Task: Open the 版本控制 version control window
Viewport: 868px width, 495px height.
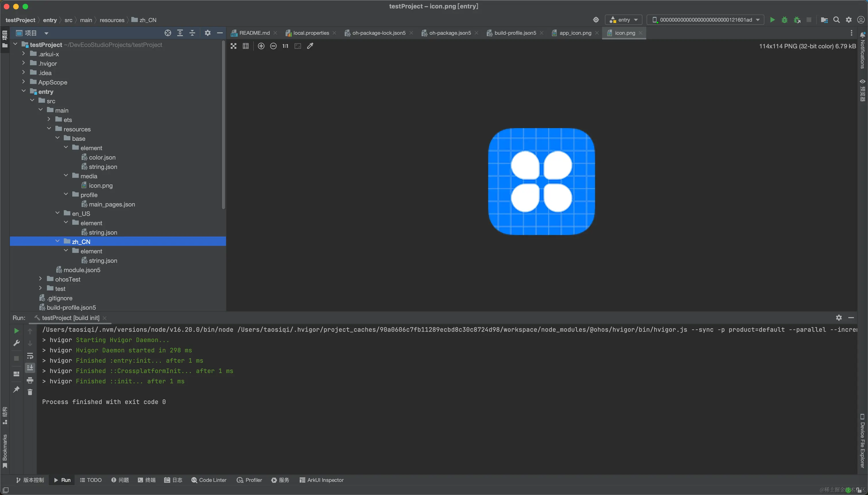Action: click(x=30, y=480)
